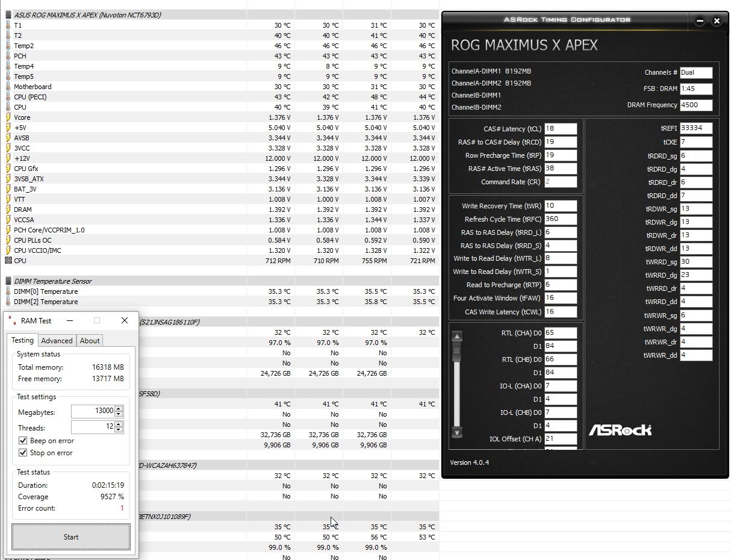Viewport: 731px width, 560px height.
Task: Increase Threads value with up arrow
Action: [x=119, y=425]
